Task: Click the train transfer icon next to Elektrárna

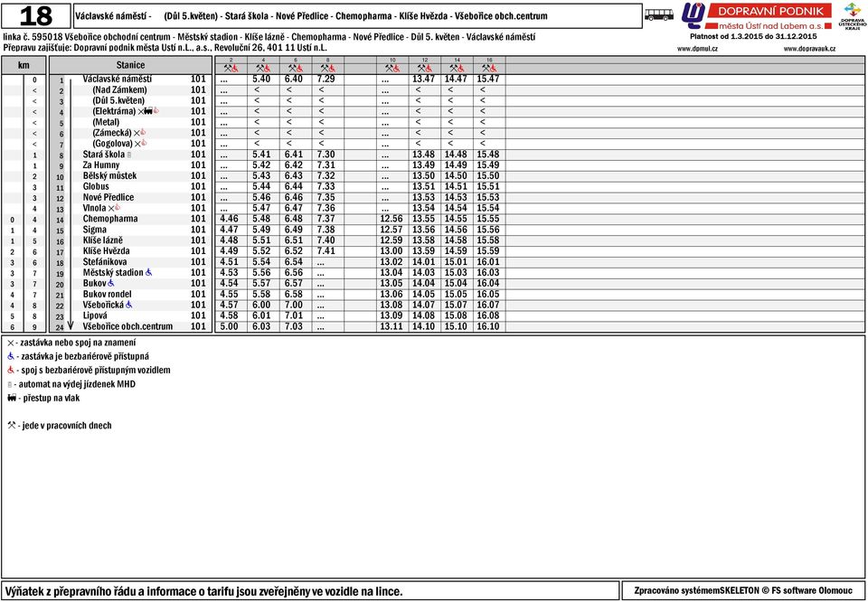Action: tap(148, 111)
